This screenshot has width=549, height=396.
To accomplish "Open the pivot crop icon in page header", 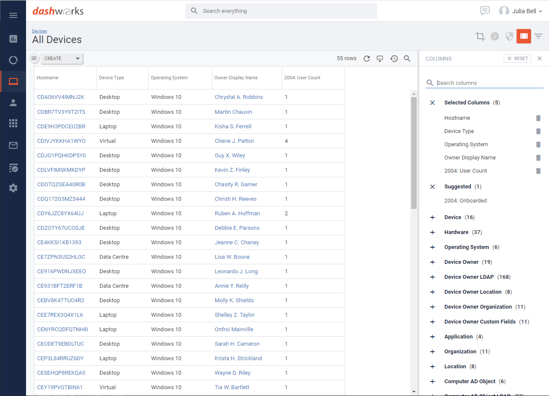I will (480, 36).
